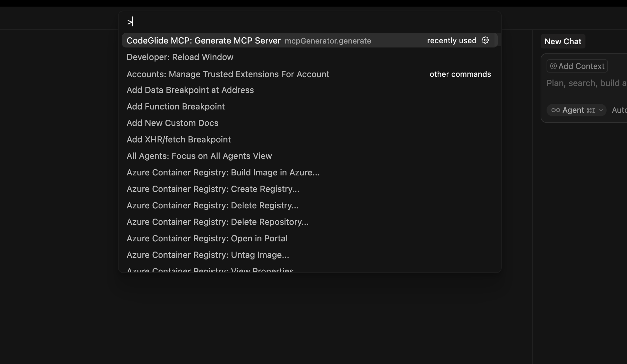Choose Add Data Breakpoint at Address

click(x=190, y=90)
